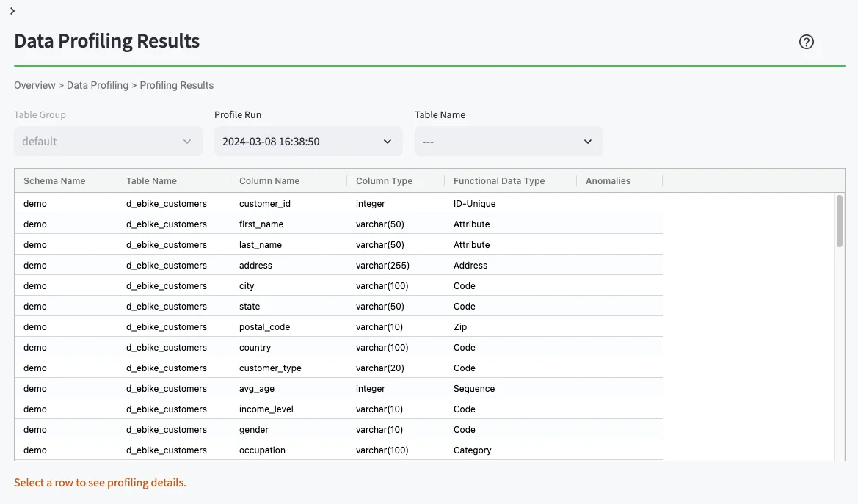Open the help icon in the top-right corner

806,42
